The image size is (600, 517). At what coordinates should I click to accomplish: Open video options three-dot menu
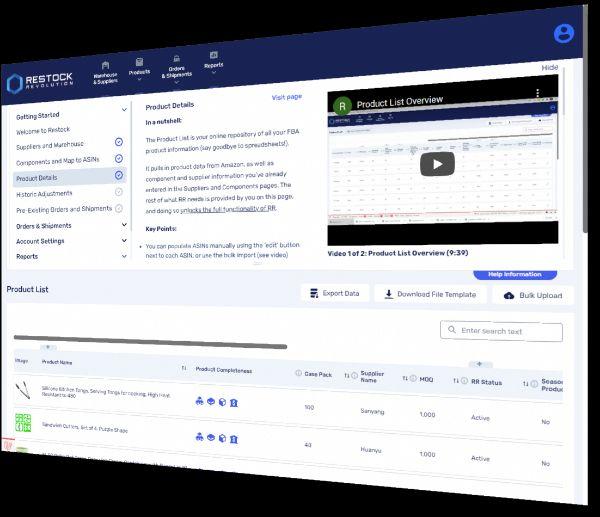(538, 93)
